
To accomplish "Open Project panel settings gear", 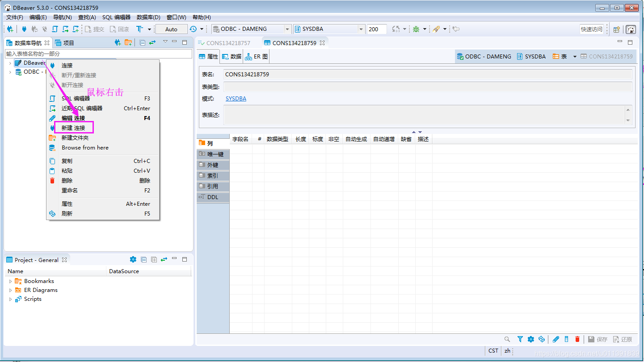I will click(x=133, y=259).
